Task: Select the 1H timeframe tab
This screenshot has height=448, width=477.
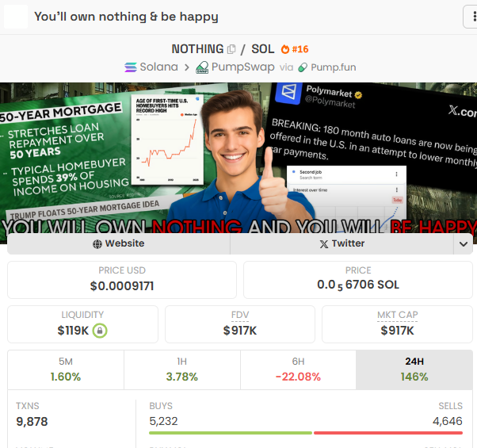Action: (182, 370)
